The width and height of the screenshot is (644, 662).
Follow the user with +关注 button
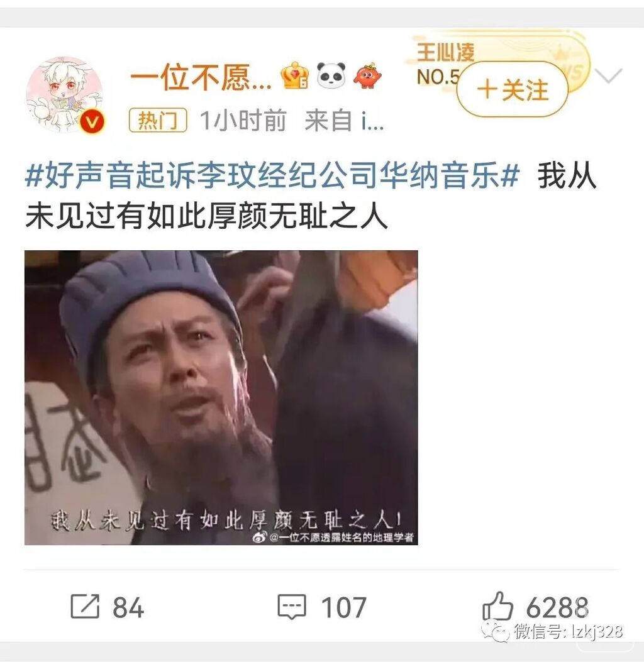512,89
